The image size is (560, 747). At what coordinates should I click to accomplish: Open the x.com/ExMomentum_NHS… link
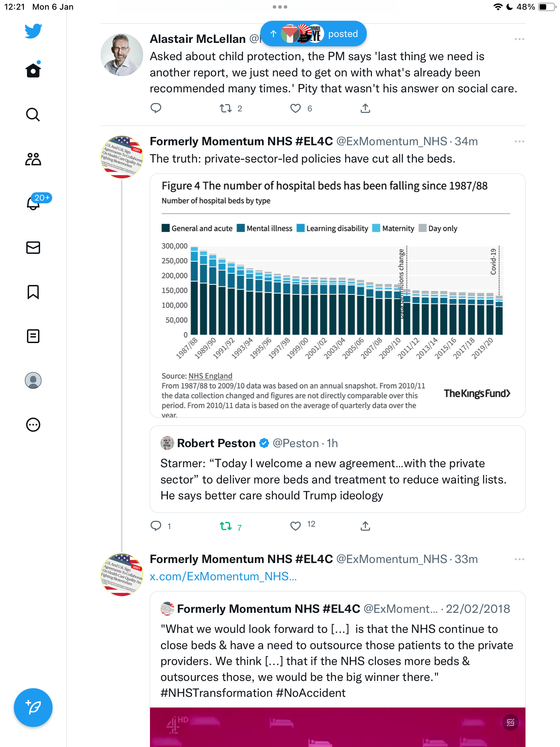point(223,577)
